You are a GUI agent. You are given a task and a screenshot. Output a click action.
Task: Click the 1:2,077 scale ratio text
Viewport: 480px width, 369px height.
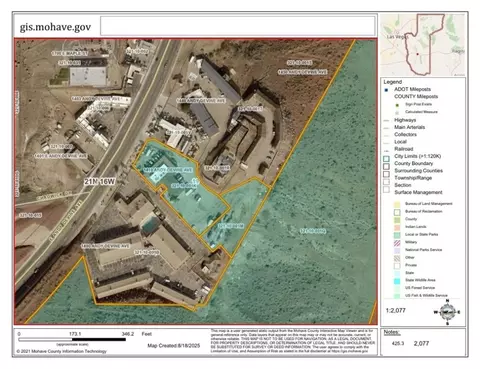click(x=396, y=310)
